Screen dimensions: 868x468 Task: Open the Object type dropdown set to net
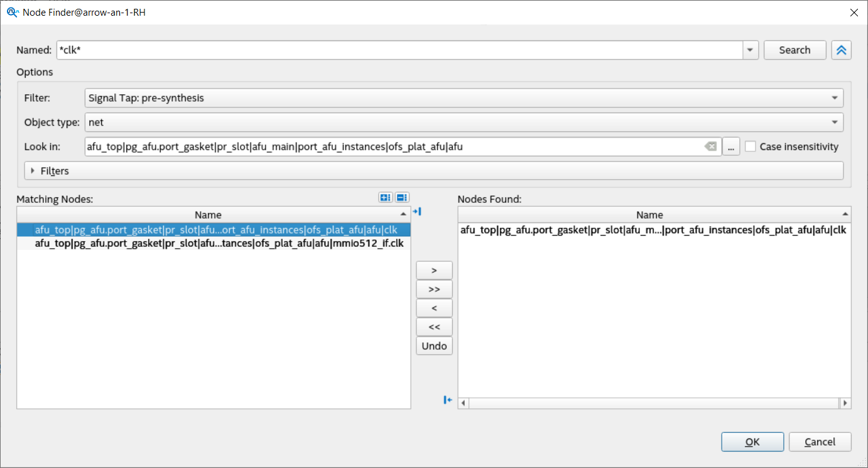(x=464, y=122)
